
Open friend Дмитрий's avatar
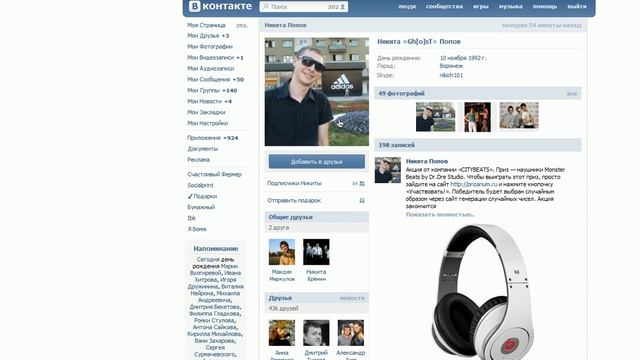[x=316, y=333]
